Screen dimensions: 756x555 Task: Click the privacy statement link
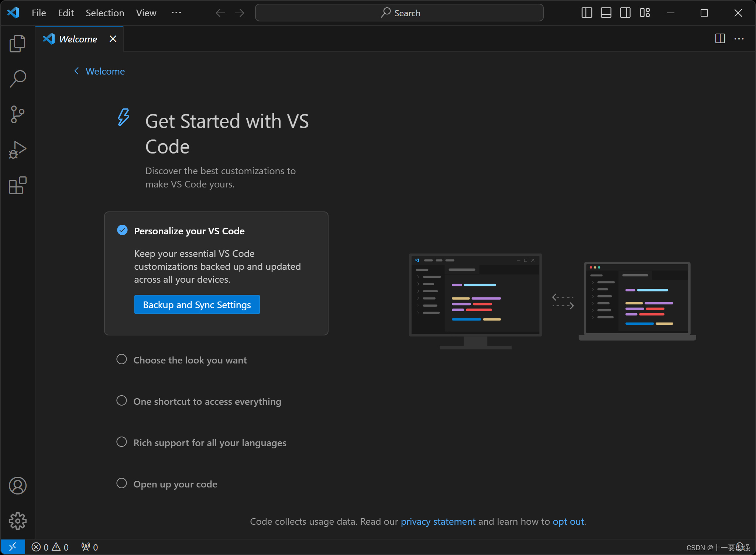(438, 521)
